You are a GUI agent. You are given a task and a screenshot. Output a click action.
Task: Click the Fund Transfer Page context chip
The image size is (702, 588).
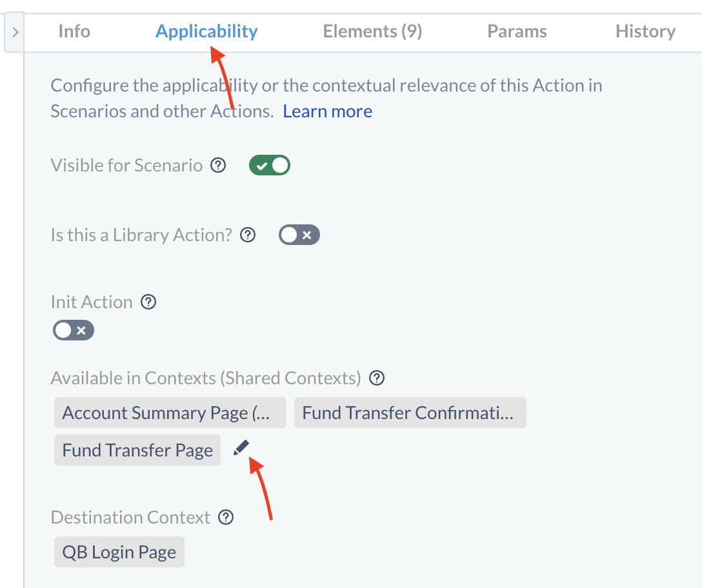[137, 450]
